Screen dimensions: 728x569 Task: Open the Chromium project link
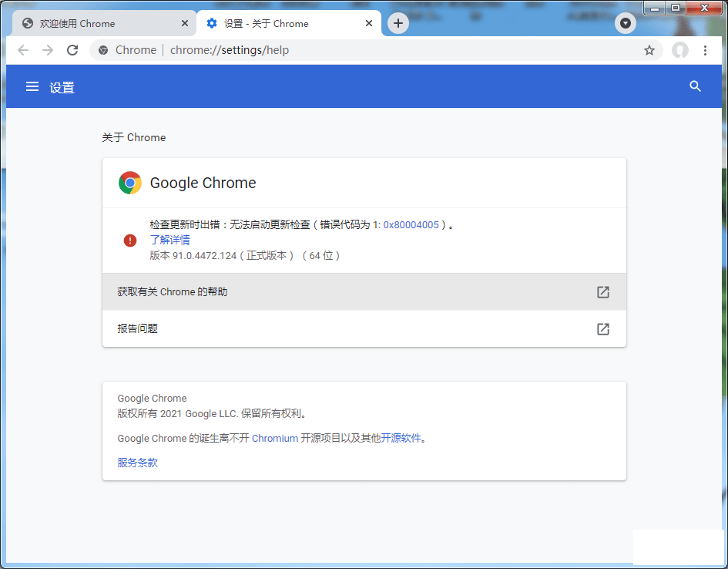click(274, 438)
